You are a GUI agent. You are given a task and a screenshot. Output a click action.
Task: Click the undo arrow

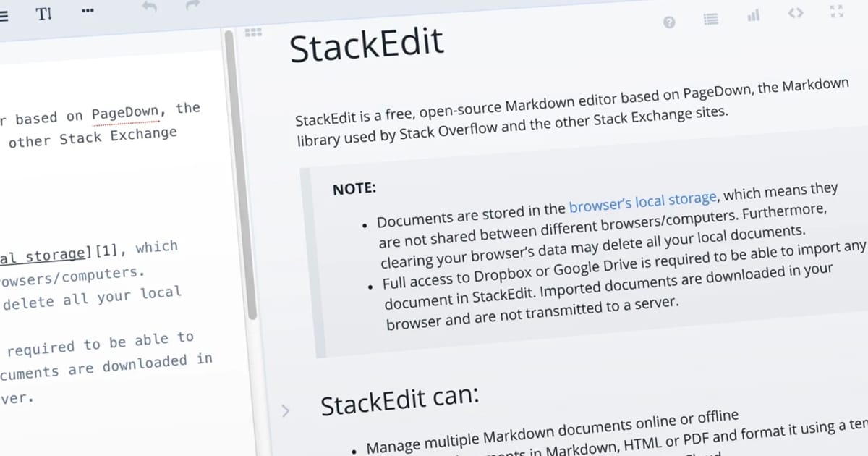pos(150,8)
